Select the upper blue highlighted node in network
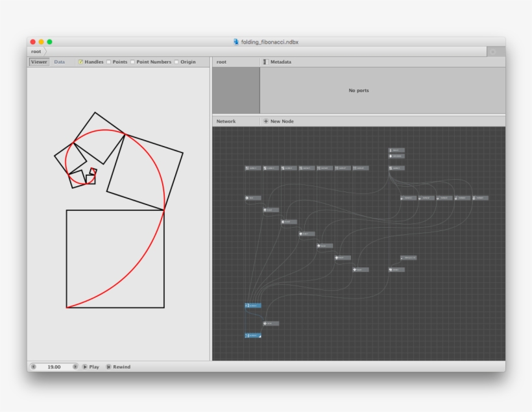The width and height of the screenshot is (532, 412). 252,305
